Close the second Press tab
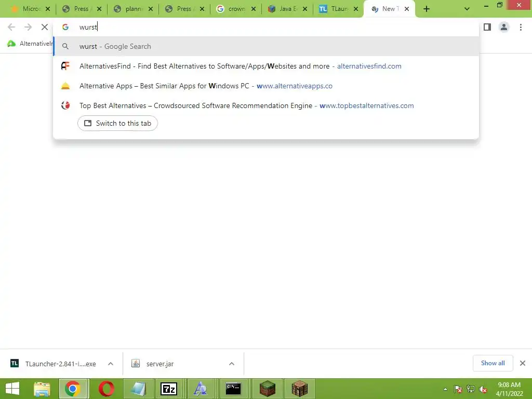532x399 pixels. click(x=202, y=9)
